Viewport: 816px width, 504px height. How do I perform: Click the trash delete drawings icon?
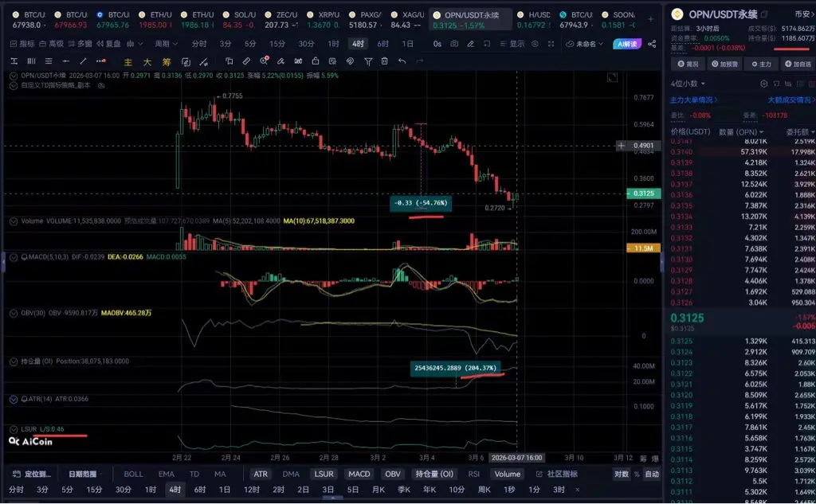385,61
